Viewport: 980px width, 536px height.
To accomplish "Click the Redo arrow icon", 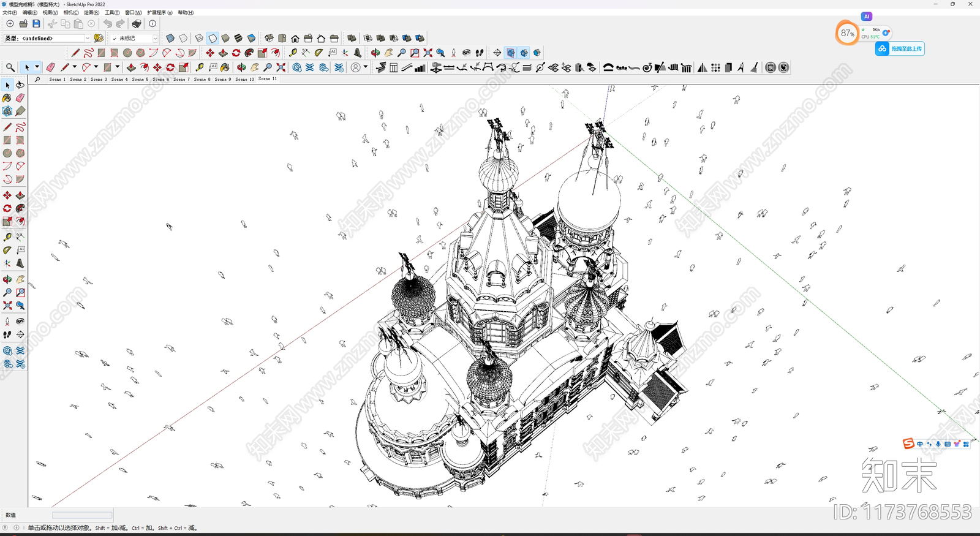I will pos(121,24).
